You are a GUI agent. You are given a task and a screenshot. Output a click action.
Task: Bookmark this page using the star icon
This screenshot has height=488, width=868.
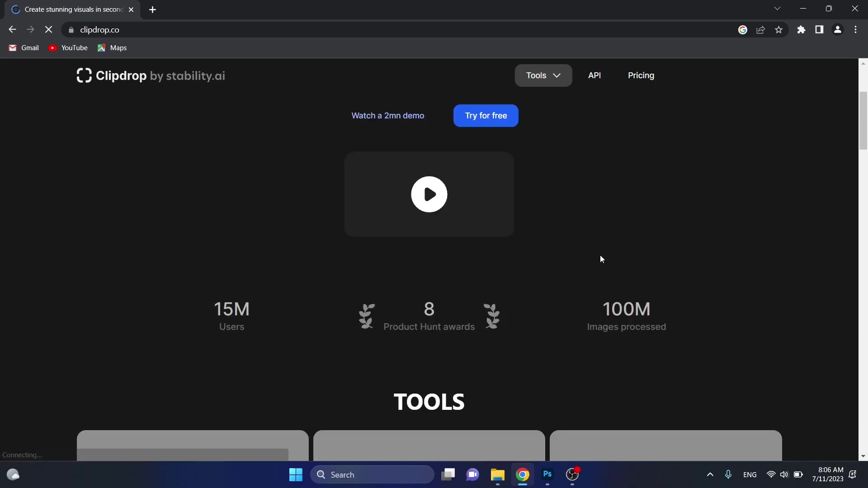[779, 29]
